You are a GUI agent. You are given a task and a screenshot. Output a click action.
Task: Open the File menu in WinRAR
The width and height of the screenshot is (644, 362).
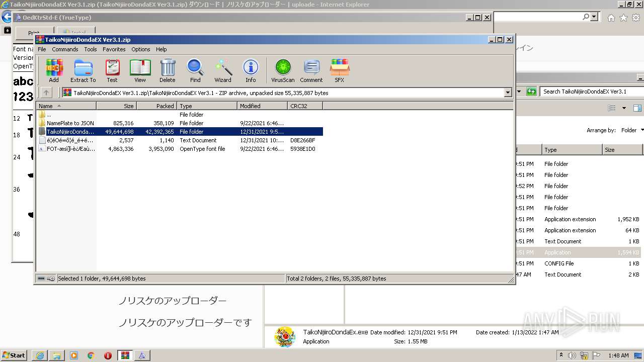click(x=42, y=49)
